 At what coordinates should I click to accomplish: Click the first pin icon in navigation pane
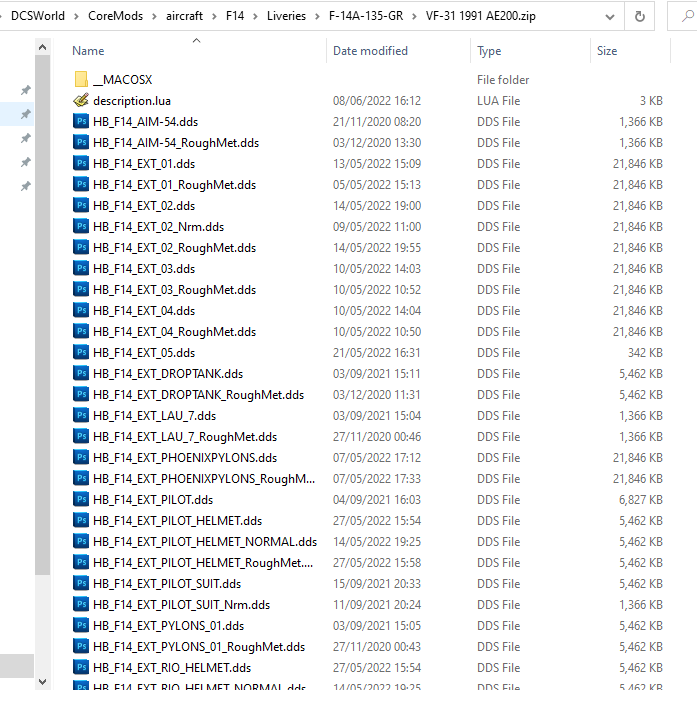click(x=26, y=90)
